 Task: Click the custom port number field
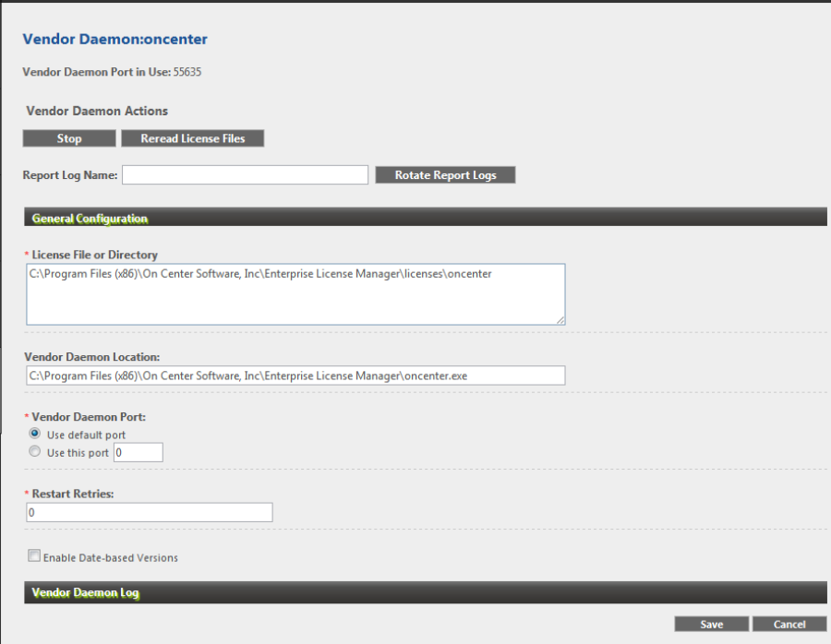click(138, 452)
